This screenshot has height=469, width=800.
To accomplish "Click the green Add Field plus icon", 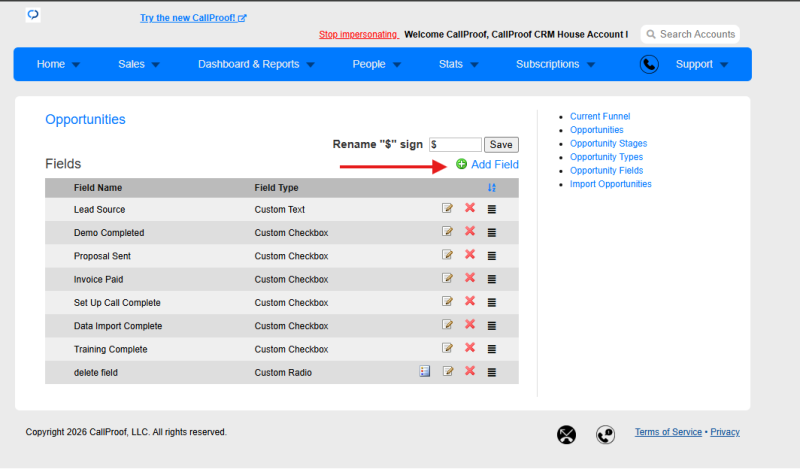I will click(461, 164).
